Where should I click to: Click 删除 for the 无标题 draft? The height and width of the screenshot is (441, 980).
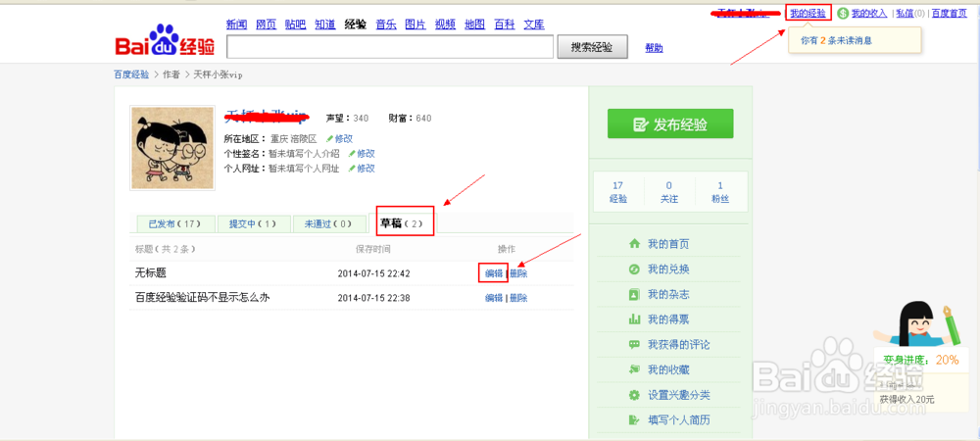click(518, 273)
